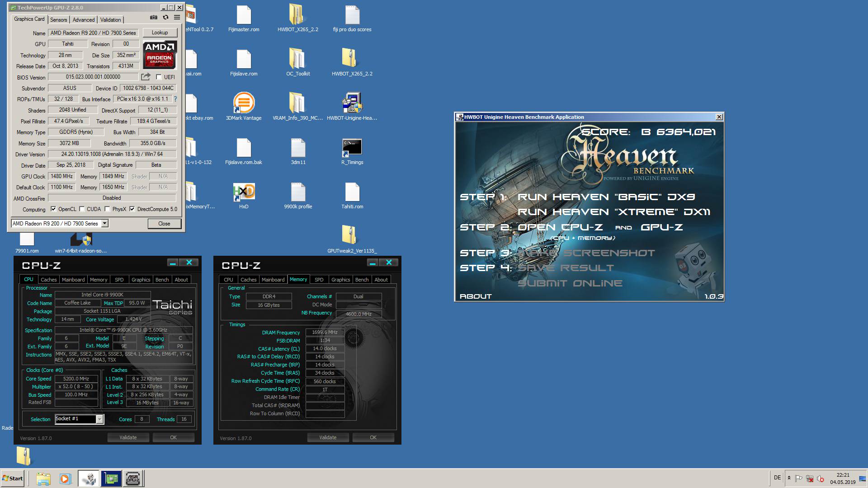Screen dimensions: 868x488
Task: Switch to the GPU-Z Sensors tab
Action: click(x=58, y=20)
